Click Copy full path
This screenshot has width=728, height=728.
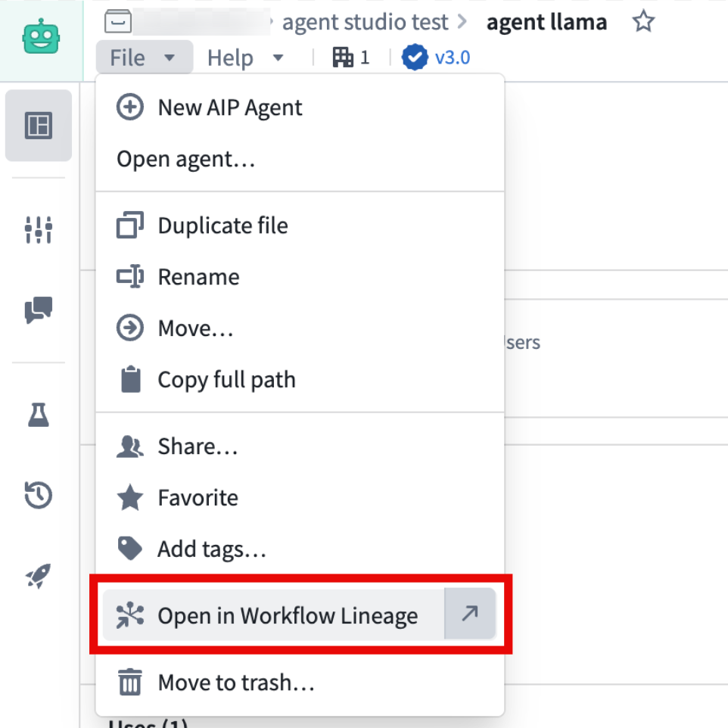(x=226, y=379)
